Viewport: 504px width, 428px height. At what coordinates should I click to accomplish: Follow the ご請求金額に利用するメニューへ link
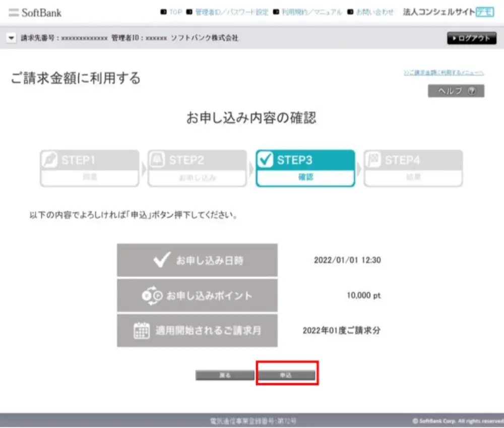(x=444, y=73)
